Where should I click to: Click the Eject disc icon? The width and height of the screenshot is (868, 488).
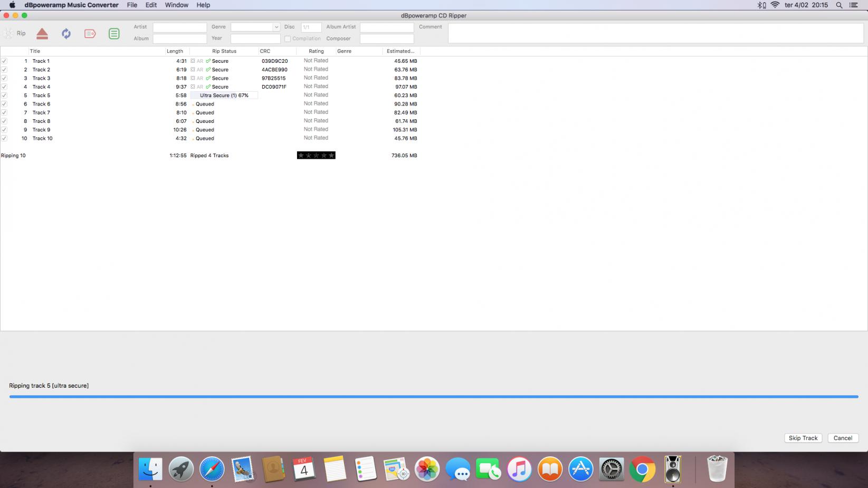[x=42, y=34]
